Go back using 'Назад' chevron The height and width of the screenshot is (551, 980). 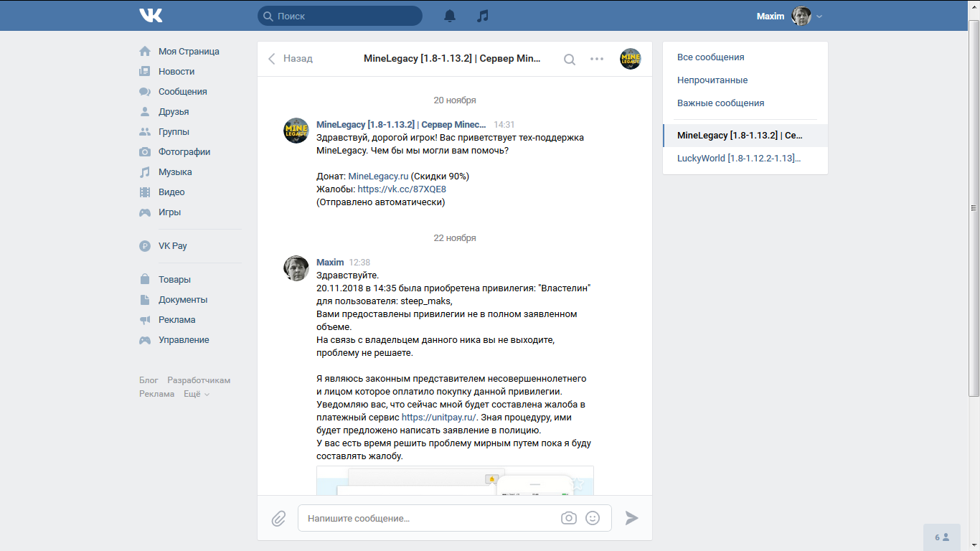pos(291,59)
